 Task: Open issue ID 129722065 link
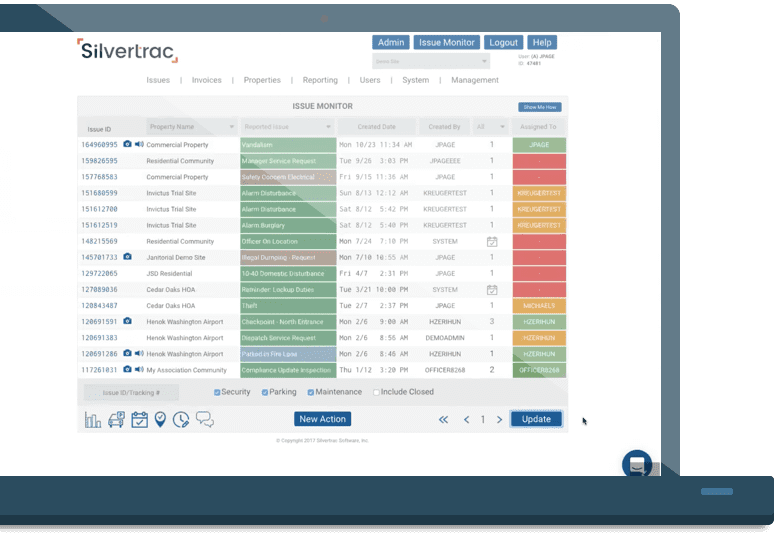(x=100, y=273)
